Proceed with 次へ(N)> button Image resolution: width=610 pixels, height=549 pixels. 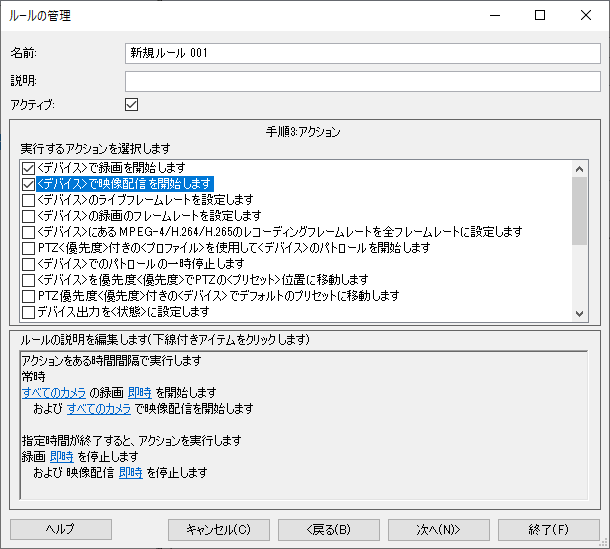click(438, 530)
